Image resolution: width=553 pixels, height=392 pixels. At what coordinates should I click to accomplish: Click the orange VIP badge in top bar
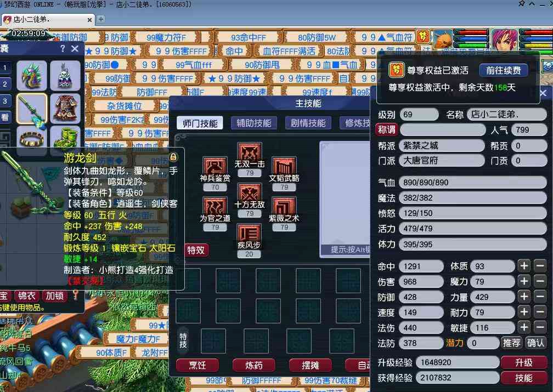point(422,36)
